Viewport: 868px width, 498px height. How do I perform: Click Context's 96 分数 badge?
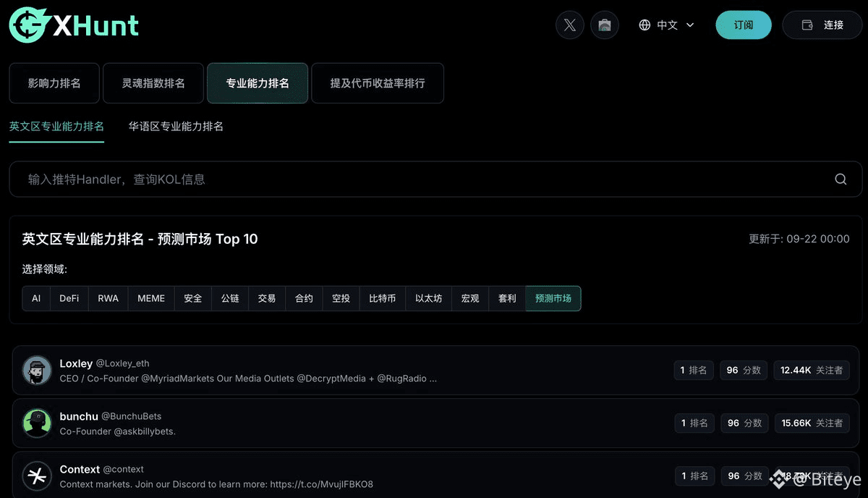tap(744, 476)
